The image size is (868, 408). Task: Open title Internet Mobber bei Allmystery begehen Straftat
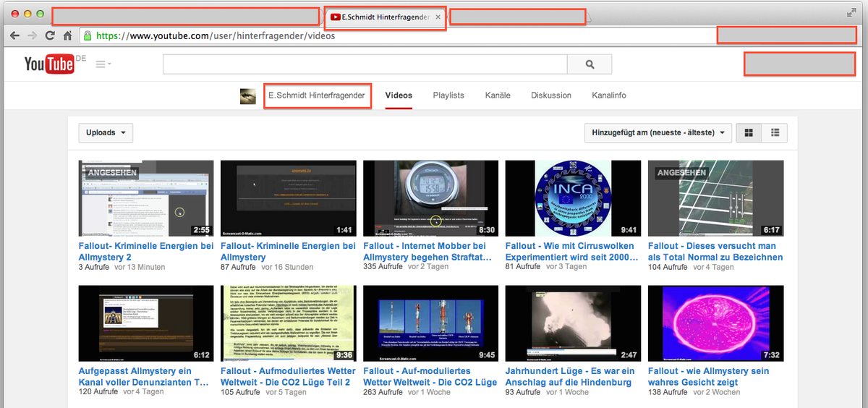coord(428,251)
